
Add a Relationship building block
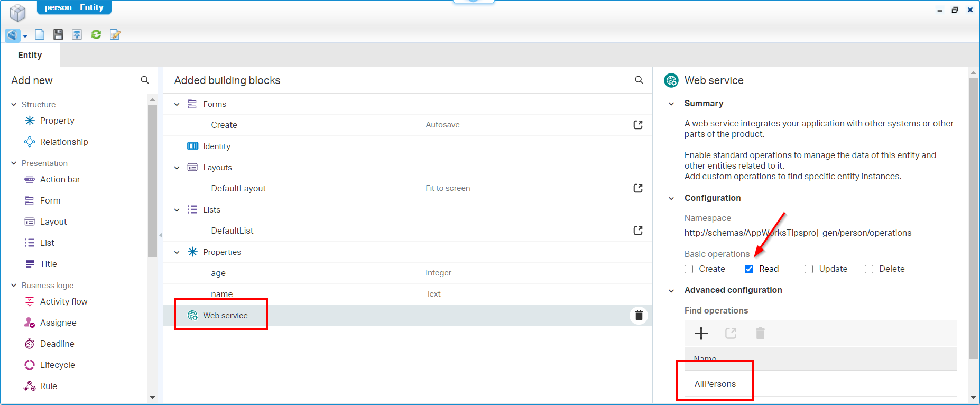[x=64, y=142]
